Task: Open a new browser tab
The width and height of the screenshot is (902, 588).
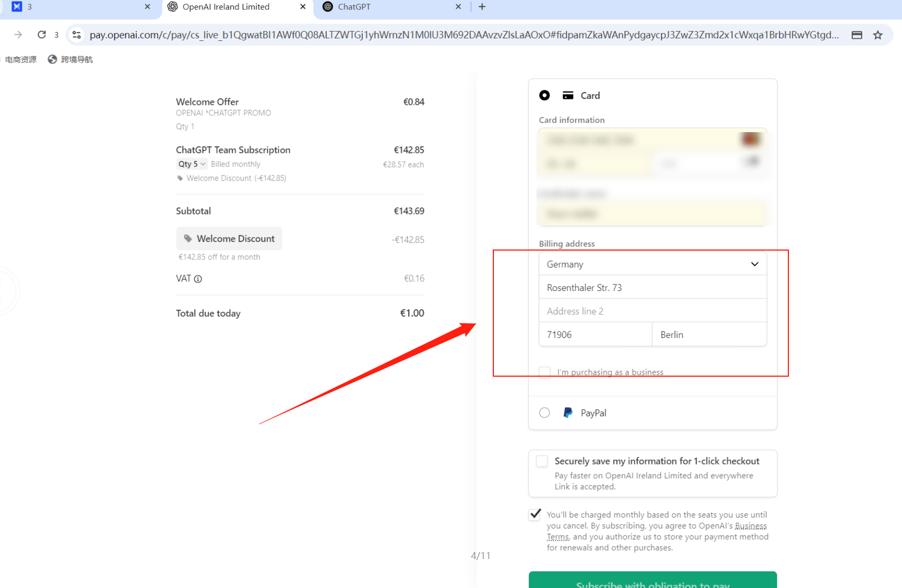Action: (x=482, y=7)
